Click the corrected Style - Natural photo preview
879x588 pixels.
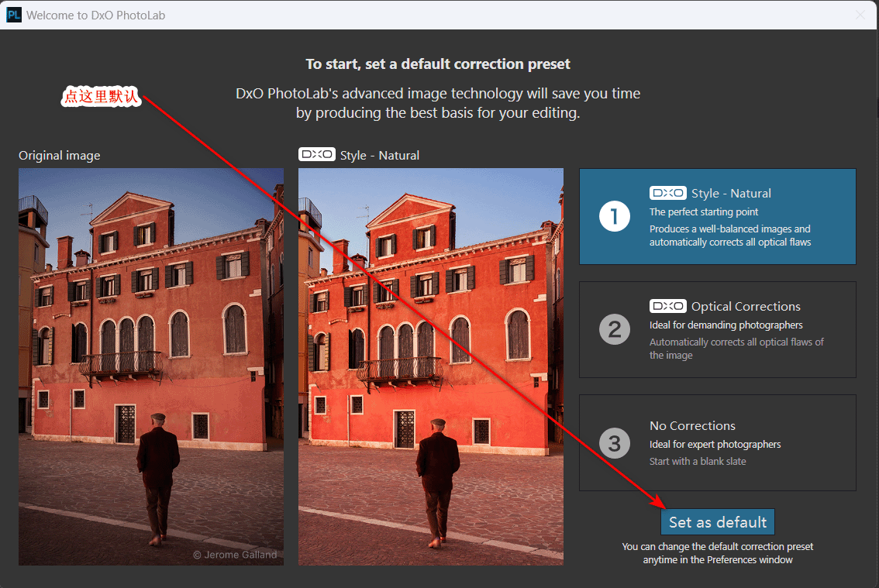tap(430, 366)
